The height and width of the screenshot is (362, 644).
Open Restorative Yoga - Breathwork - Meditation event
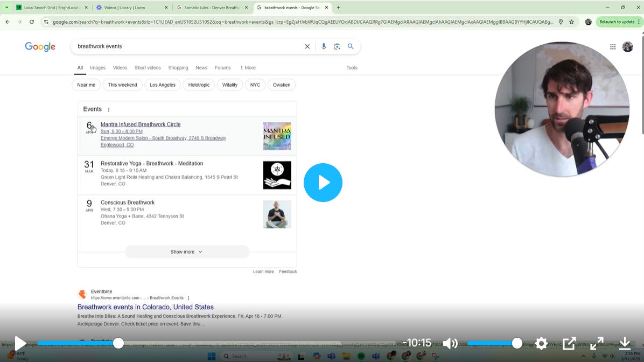151,164
